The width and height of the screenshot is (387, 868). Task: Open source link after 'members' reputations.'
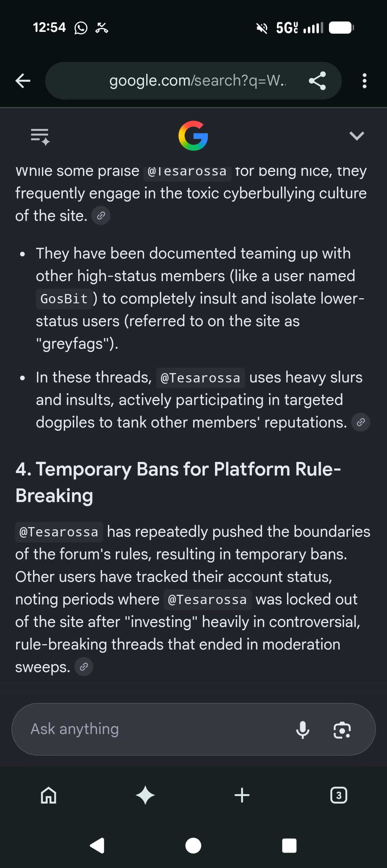pyautogui.click(x=360, y=422)
